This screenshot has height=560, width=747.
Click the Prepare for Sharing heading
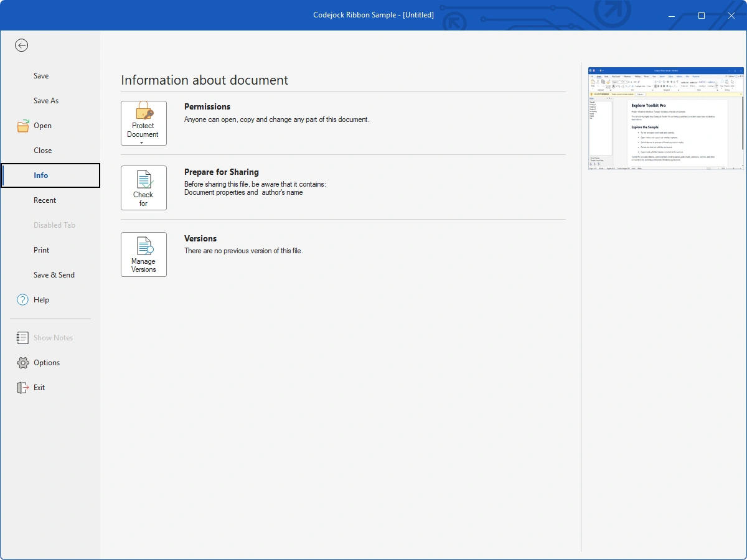(222, 172)
